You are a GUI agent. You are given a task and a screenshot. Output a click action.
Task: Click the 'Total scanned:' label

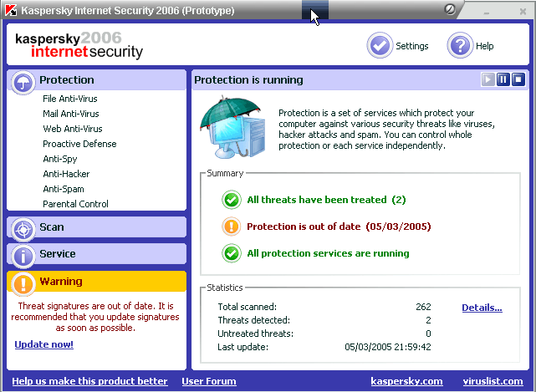pos(248,307)
